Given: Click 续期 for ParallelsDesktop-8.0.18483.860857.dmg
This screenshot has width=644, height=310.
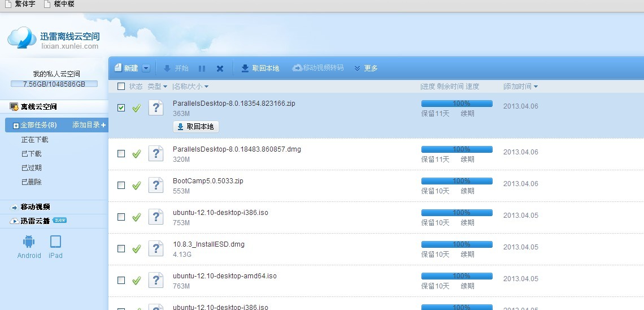Looking at the screenshot, I should (467, 159).
